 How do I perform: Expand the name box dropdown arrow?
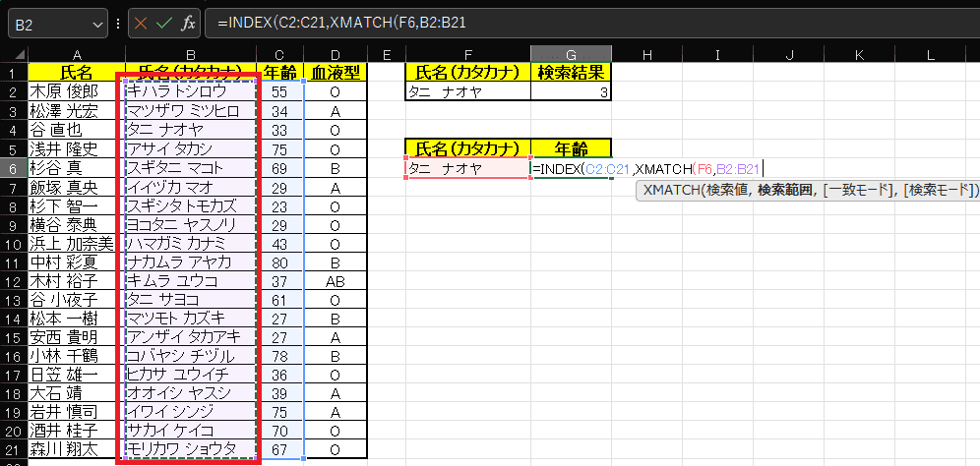(96, 23)
